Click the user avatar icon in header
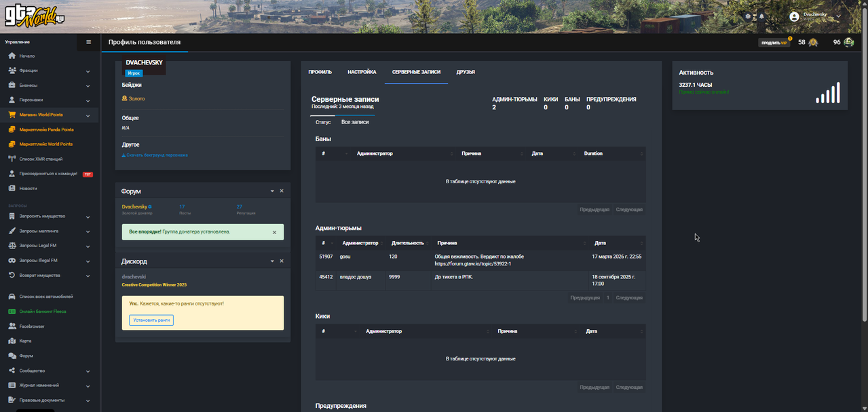The image size is (868, 412). (x=794, y=16)
